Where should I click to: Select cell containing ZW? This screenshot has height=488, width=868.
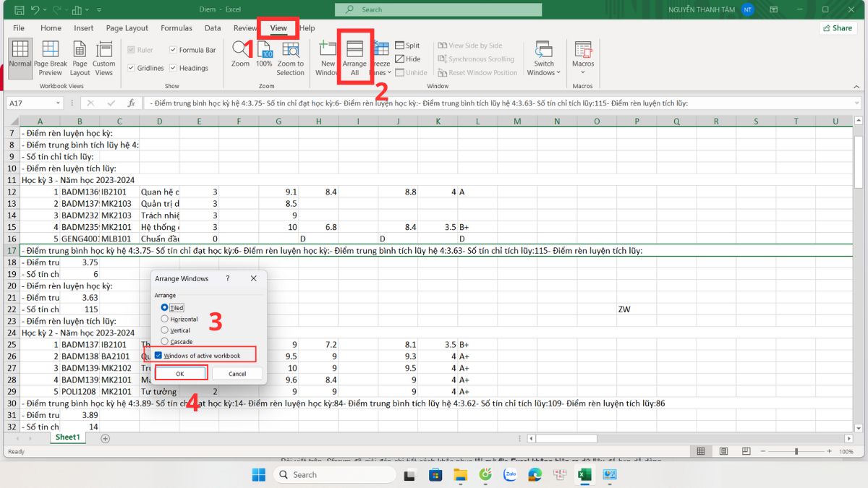637,309
